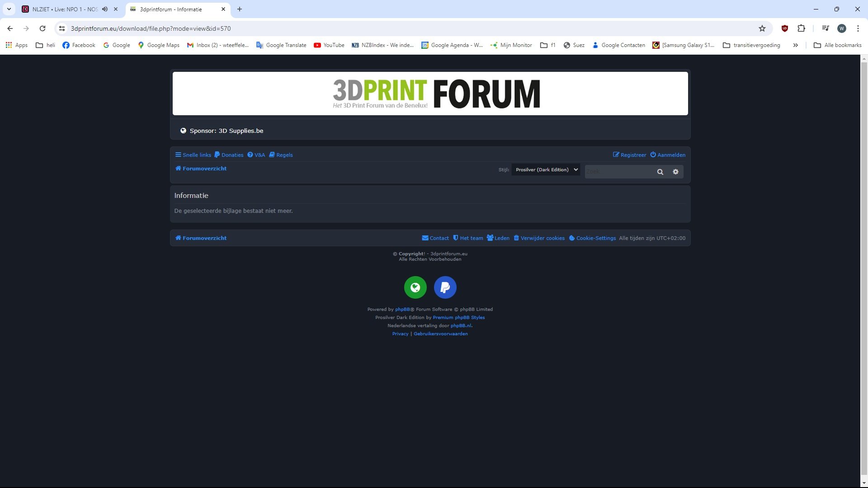Click the page vertical scrollbar
Screen dimensions: 868x488
click(x=864, y=271)
